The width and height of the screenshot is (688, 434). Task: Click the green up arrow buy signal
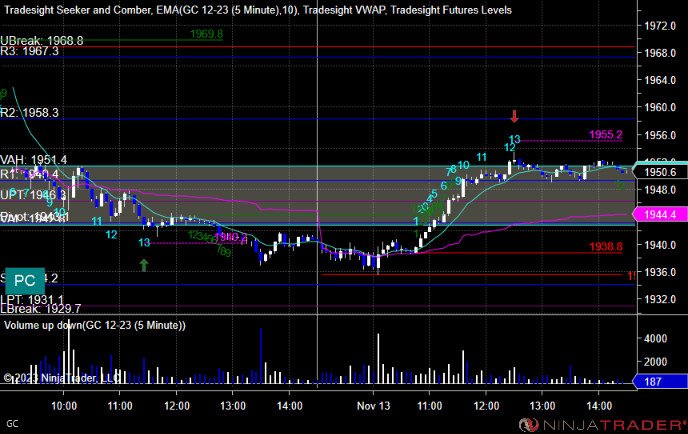(x=144, y=265)
